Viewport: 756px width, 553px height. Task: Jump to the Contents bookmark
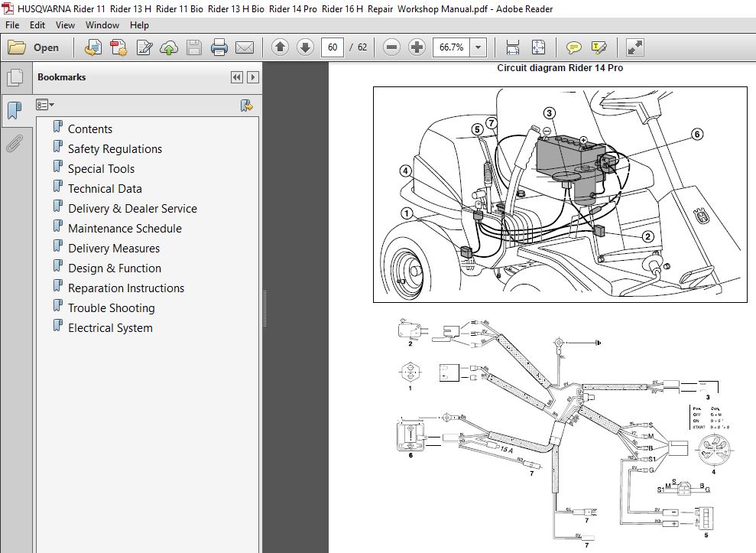tap(90, 128)
